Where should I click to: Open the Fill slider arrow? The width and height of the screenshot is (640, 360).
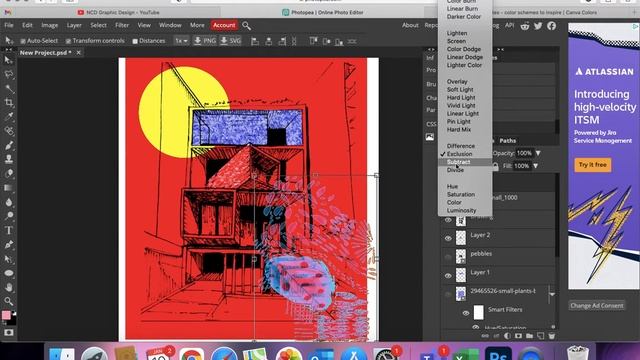tap(535, 166)
